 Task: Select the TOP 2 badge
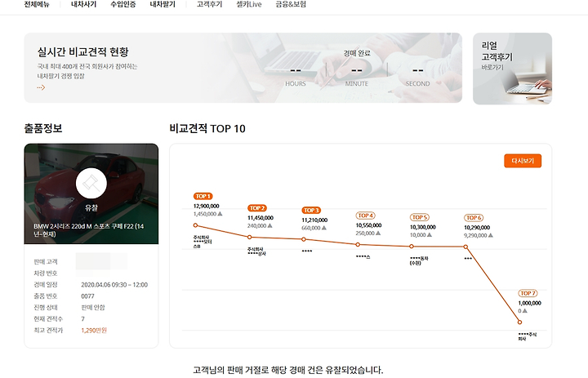(257, 207)
